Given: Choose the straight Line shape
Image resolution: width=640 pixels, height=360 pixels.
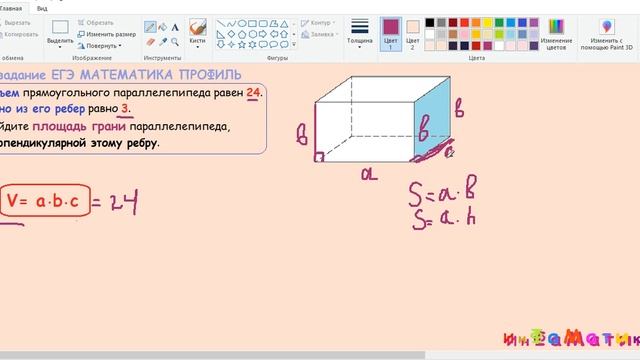Looking at the screenshot, I should [x=221, y=24].
